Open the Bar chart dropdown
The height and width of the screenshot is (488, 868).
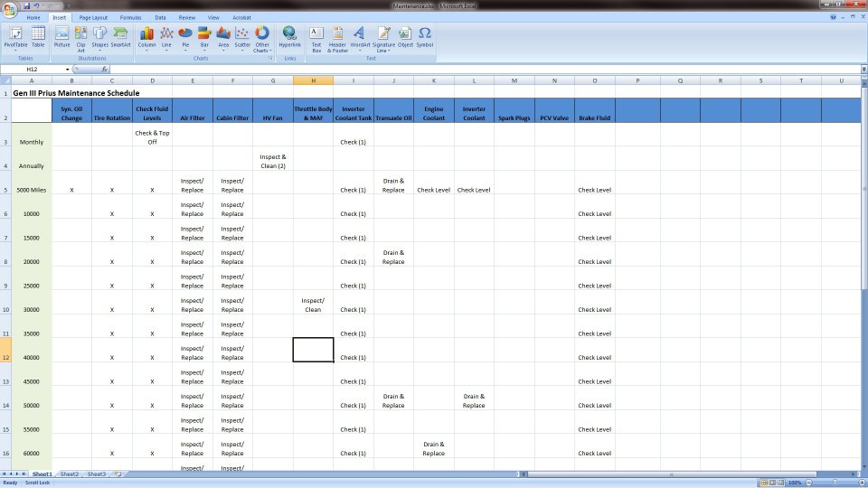(x=204, y=39)
